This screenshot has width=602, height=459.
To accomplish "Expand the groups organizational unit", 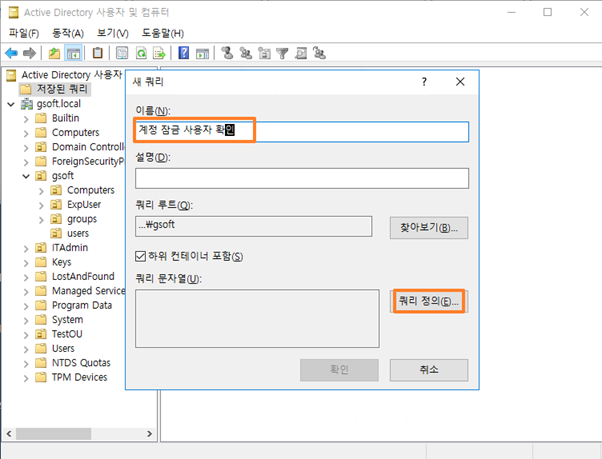I will (41, 220).
